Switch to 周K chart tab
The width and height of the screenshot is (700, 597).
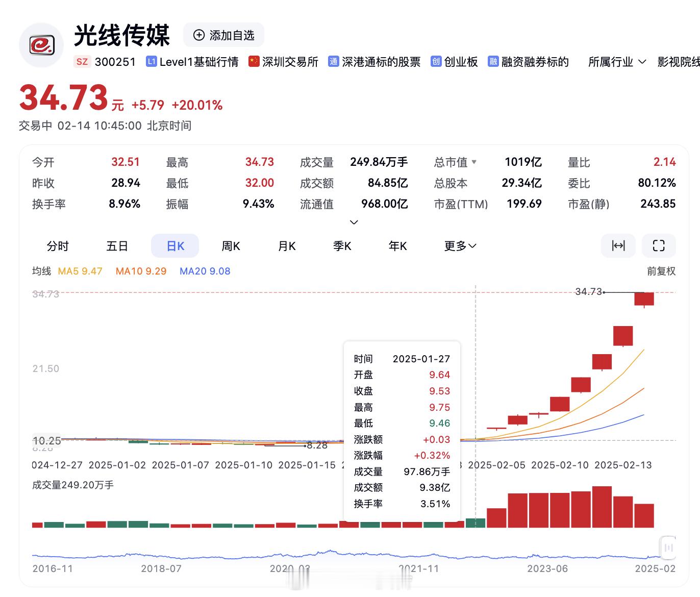[231, 246]
